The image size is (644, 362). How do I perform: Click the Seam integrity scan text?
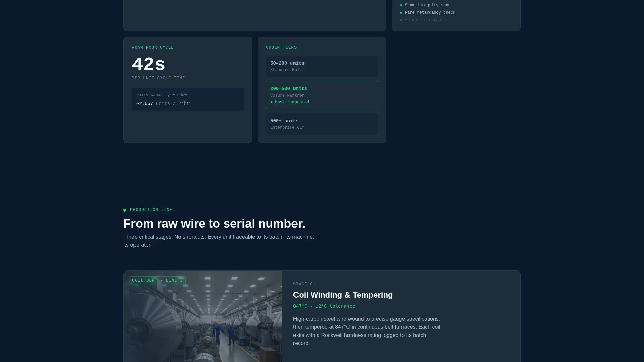(x=428, y=5)
